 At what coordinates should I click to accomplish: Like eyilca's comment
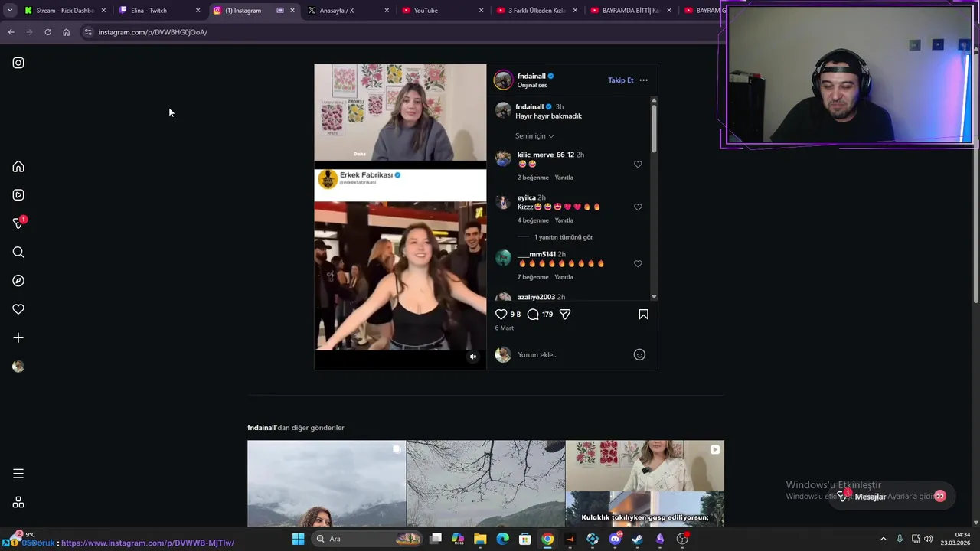[x=638, y=207]
